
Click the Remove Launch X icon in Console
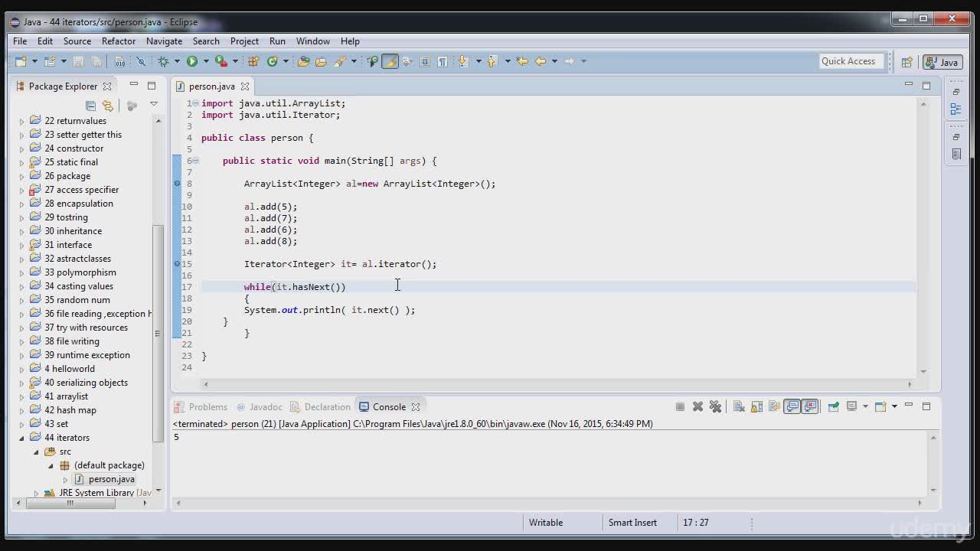click(x=697, y=407)
